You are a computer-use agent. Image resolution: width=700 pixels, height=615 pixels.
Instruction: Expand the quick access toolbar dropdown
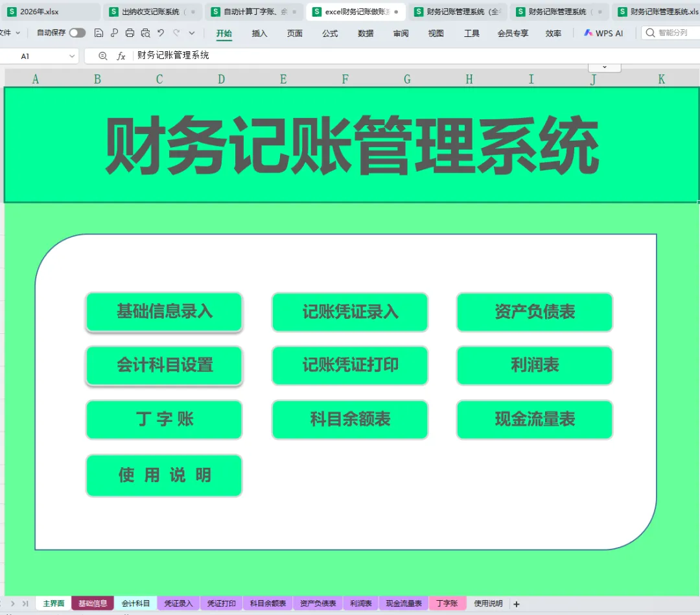tap(191, 33)
